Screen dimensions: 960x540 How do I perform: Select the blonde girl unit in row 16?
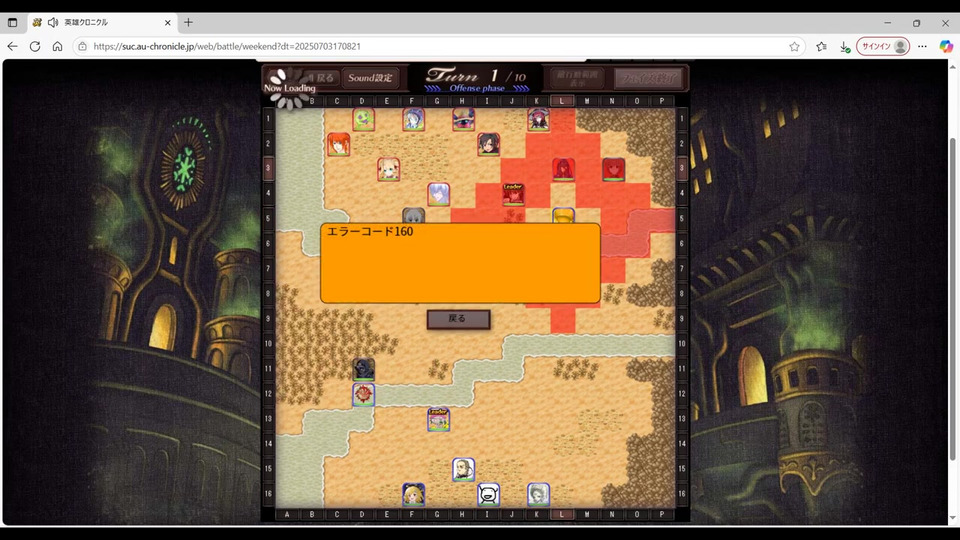[413, 495]
